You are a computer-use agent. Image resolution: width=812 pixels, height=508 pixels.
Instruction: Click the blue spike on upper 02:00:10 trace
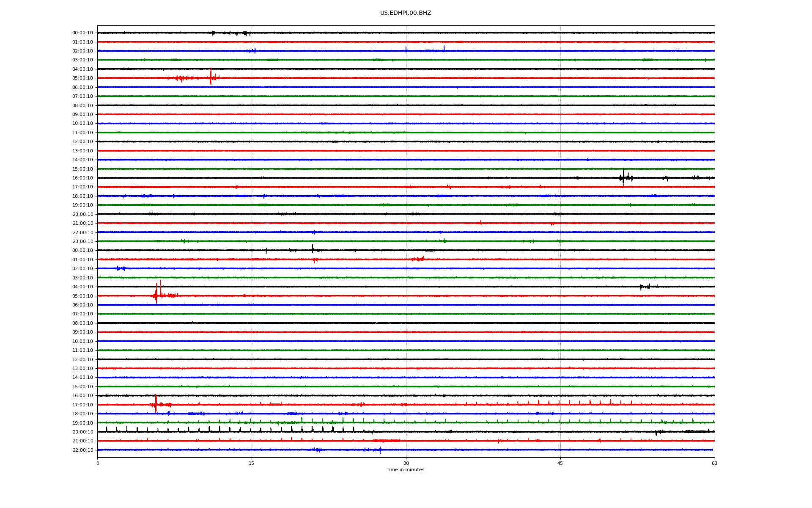pyautogui.click(x=444, y=48)
